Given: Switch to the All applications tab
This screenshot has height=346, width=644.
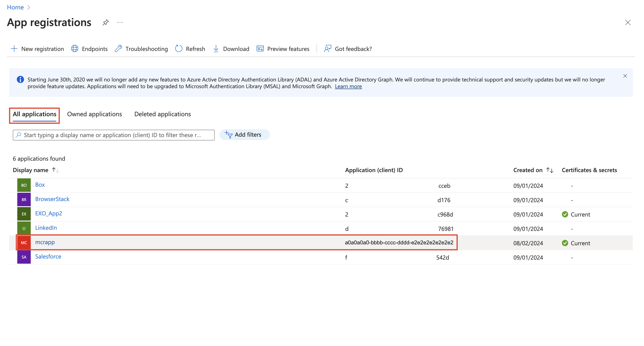Looking at the screenshot, I should pos(35,114).
